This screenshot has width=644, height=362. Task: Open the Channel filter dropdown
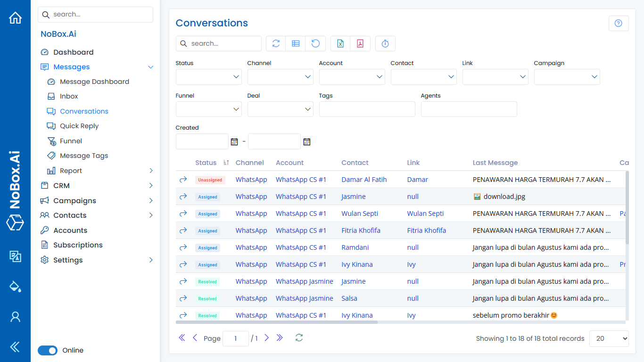tap(280, 77)
